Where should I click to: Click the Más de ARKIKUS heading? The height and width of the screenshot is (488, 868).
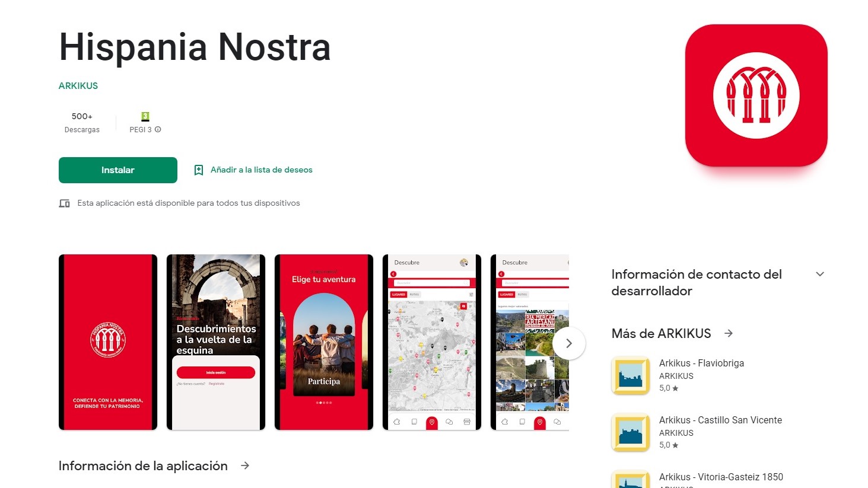click(x=661, y=333)
